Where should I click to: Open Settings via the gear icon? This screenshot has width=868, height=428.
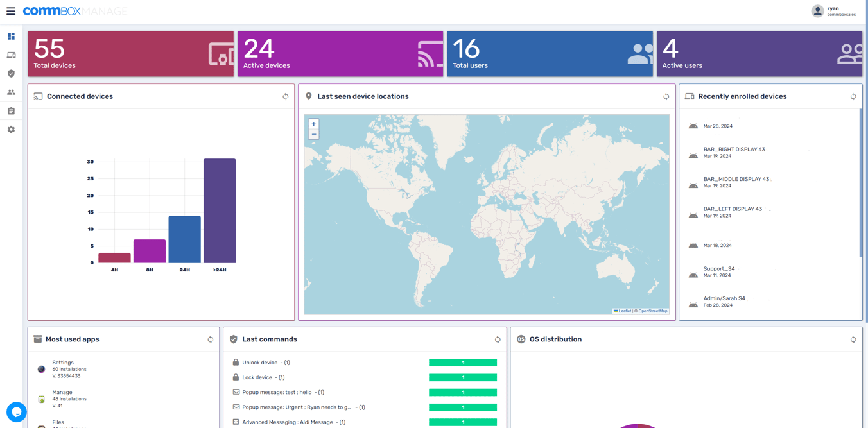[x=10, y=129]
